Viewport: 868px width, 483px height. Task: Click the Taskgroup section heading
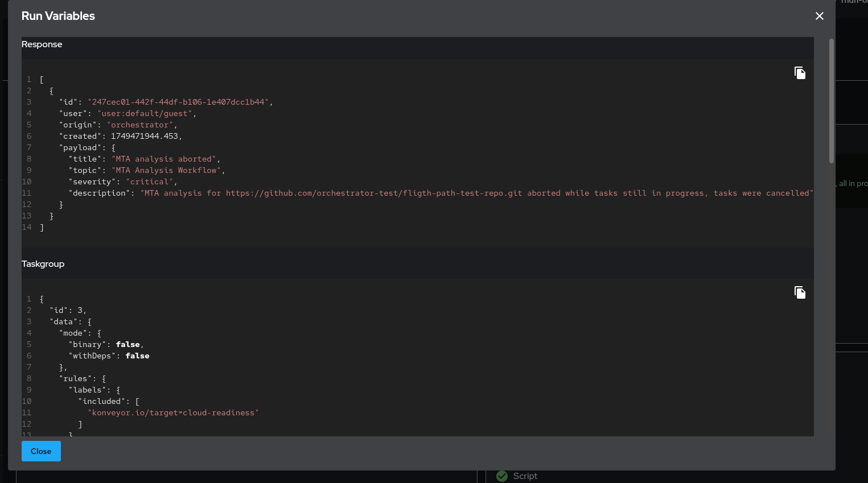[43, 264]
